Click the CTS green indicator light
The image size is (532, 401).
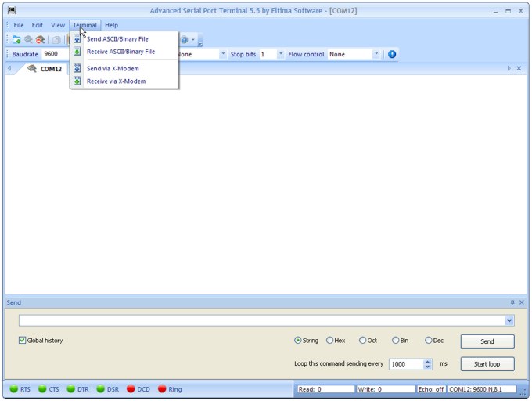(x=42, y=389)
